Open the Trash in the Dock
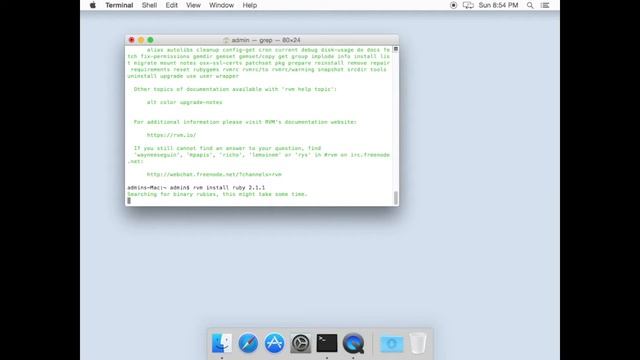 pyautogui.click(x=418, y=343)
